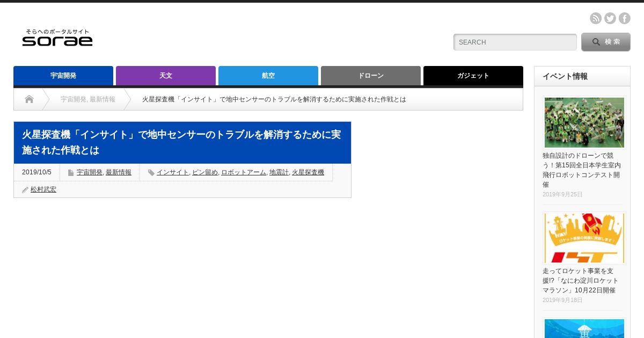Open the 航空 navigation tab
This screenshot has height=338, width=644.
(x=268, y=76)
